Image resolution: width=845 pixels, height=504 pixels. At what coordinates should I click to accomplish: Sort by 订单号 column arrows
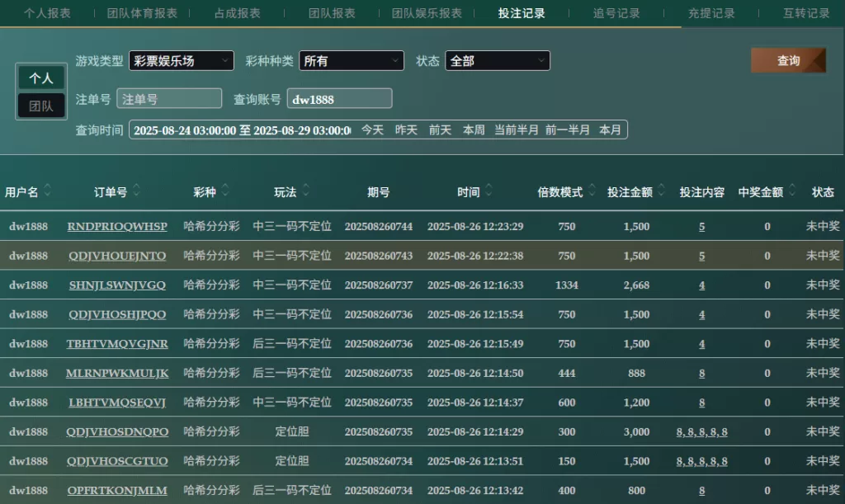click(x=136, y=190)
